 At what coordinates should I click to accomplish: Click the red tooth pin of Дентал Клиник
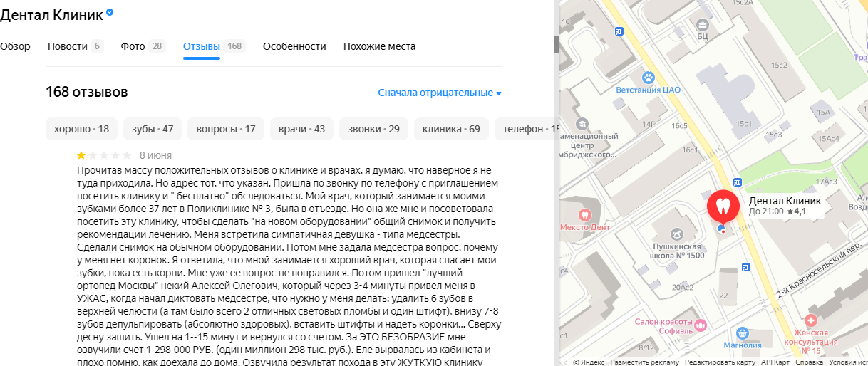click(723, 206)
